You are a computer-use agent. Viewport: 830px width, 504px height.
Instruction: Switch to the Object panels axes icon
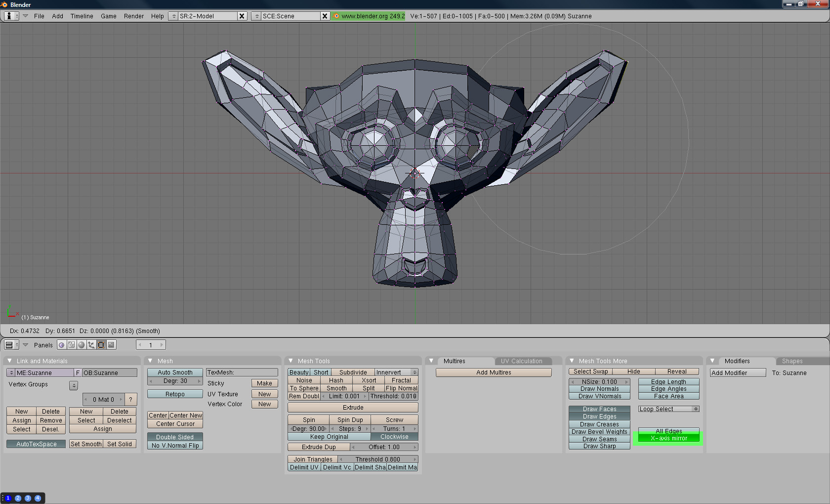tap(91, 345)
